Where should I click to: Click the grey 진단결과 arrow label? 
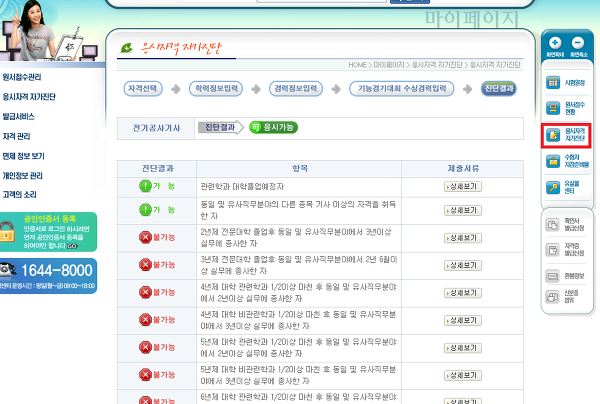tap(221, 127)
